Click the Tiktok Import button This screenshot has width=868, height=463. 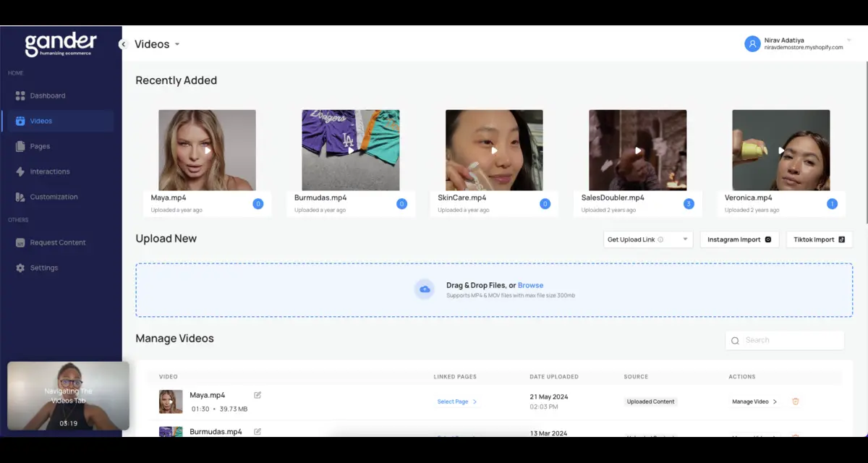(819, 239)
